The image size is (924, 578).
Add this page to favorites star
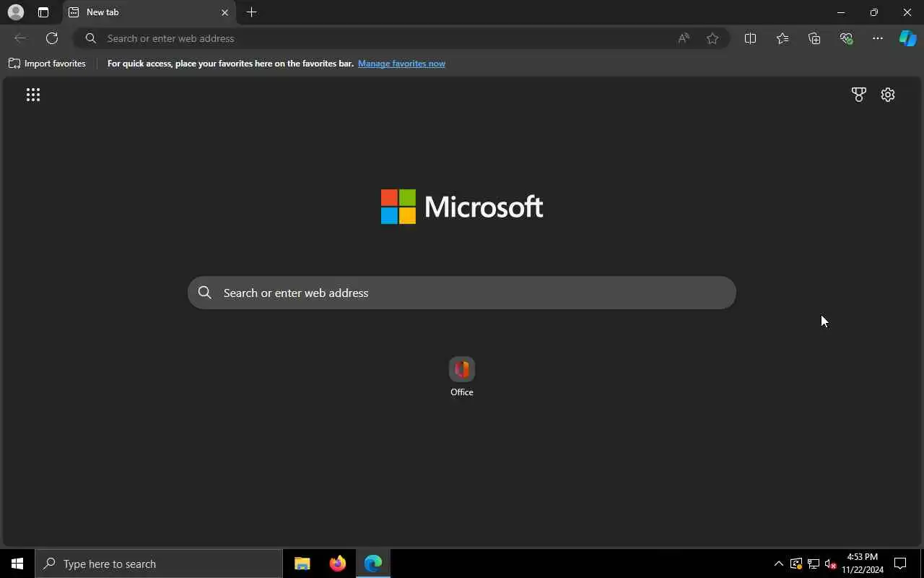click(712, 38)
